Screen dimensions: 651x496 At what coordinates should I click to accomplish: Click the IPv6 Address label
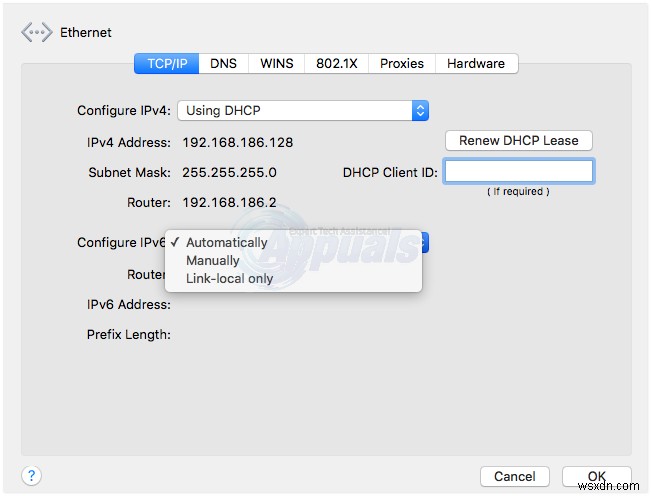tap(129, 305)
